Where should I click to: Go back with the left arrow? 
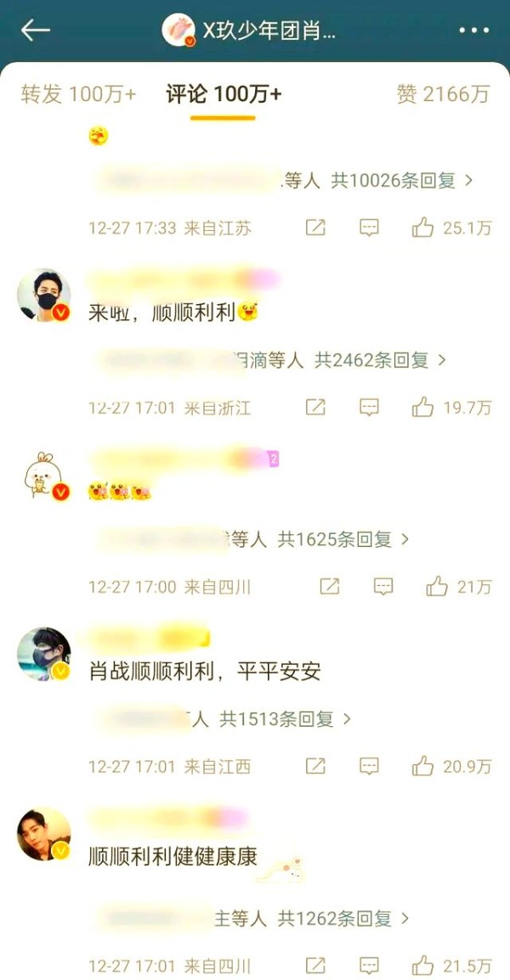(x=35, y=30)
